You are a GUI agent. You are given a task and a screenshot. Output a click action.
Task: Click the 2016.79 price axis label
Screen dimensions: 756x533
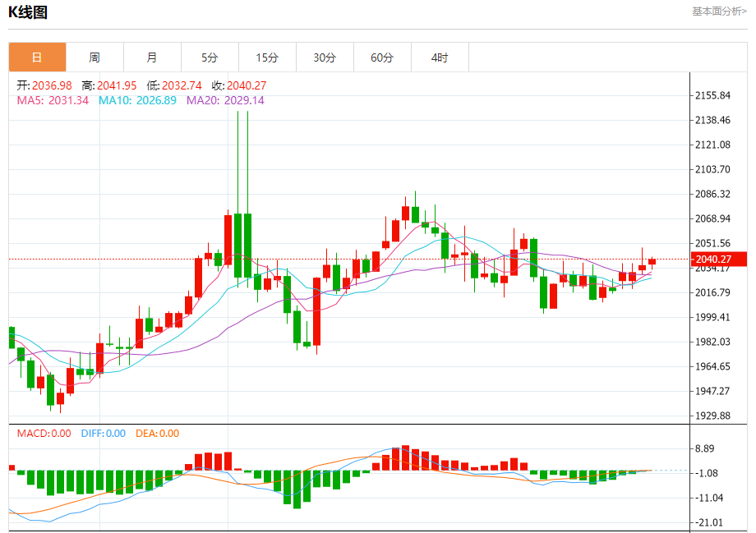coord(712,292)
